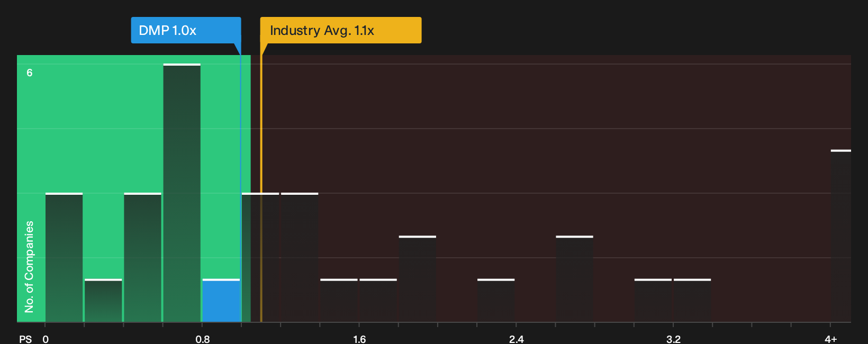Click the "3.2" x-axis tick label
This screenshot has height=344, width=868.
pos(673,339)
